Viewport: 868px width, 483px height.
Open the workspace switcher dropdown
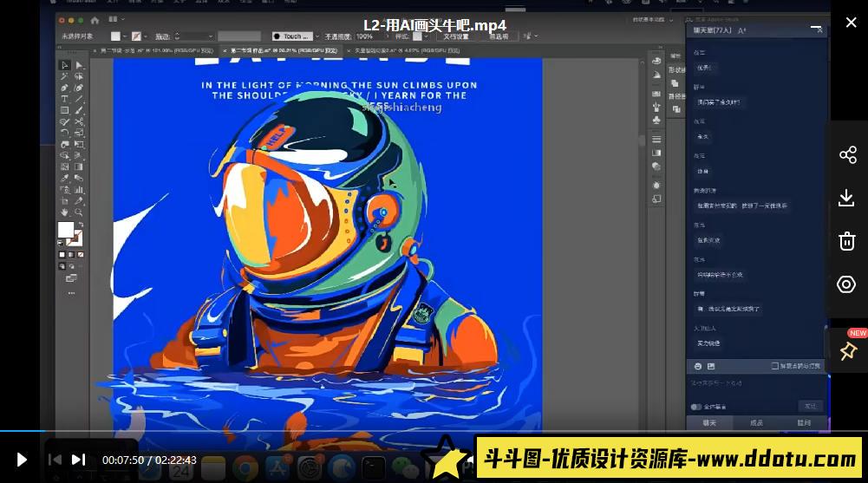click(x=653, y=20)
